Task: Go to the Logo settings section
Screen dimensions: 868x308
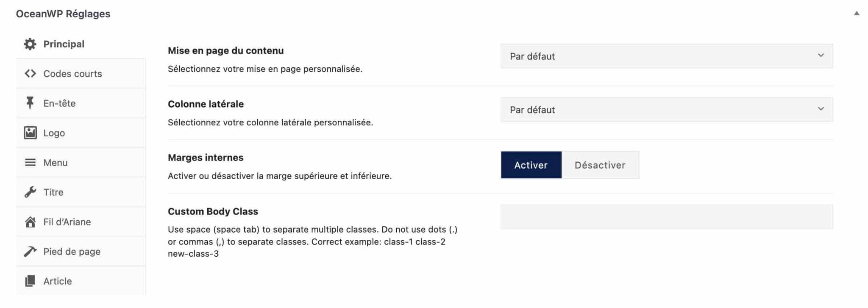Action: click(53, 132)
